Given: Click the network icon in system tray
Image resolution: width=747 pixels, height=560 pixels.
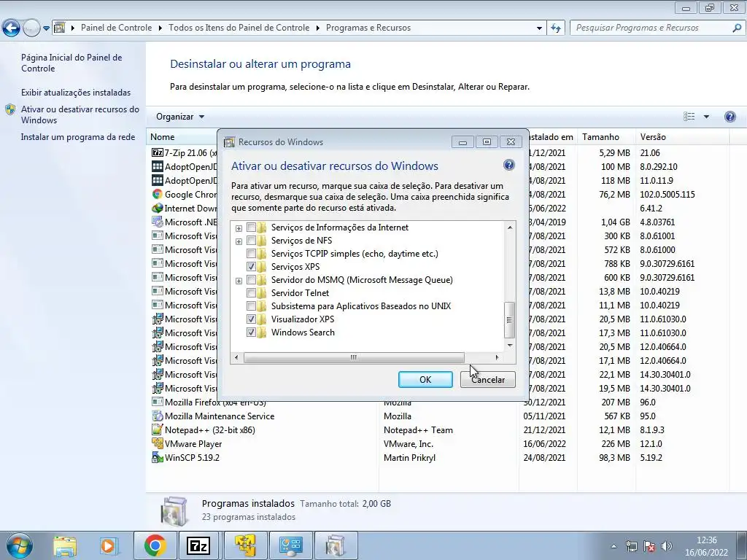Looking at the screenshot, I should pyautogui.click(x=632, y=546).
